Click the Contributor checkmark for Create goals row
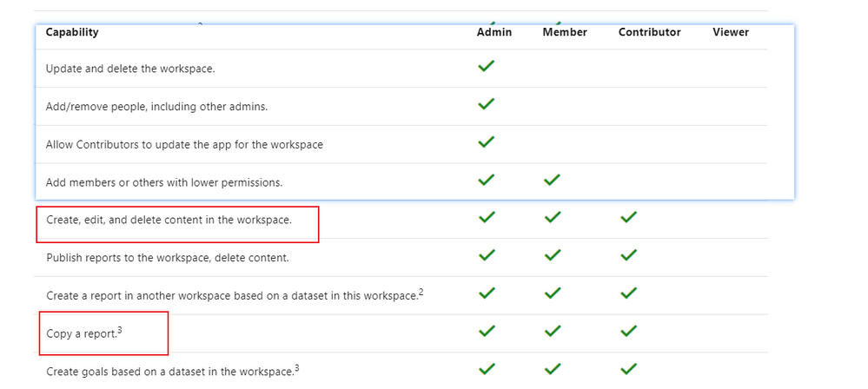The height and width of the screenshot is (389, 868). (x=629, y=369)
